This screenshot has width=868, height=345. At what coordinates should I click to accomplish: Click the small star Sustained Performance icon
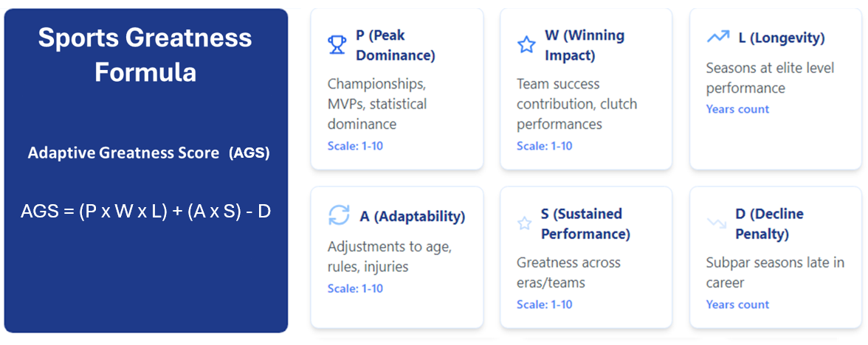pyautogui.click(x=524, y=223)
